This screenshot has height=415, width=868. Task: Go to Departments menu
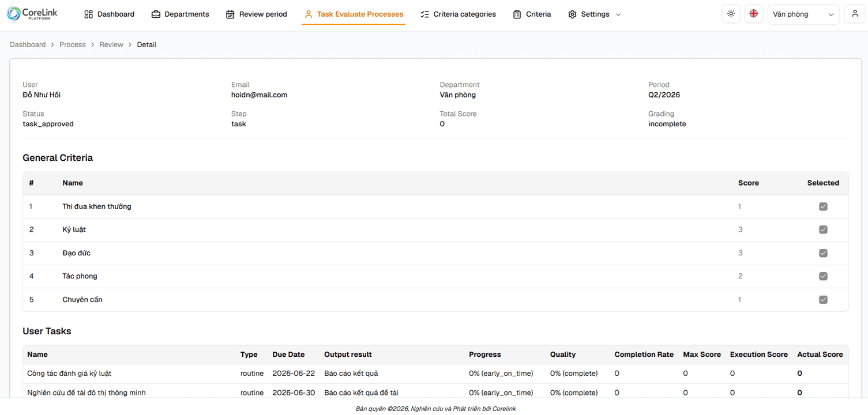tap(180, 14)
